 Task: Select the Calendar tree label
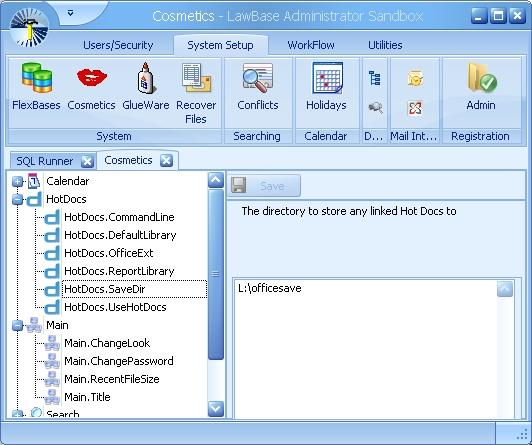pos(68,181)
